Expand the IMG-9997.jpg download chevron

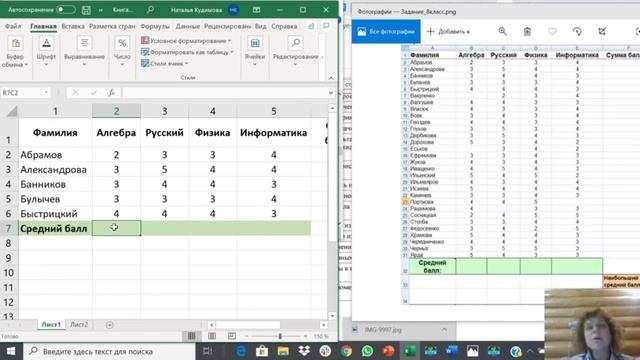click(444, 329)
